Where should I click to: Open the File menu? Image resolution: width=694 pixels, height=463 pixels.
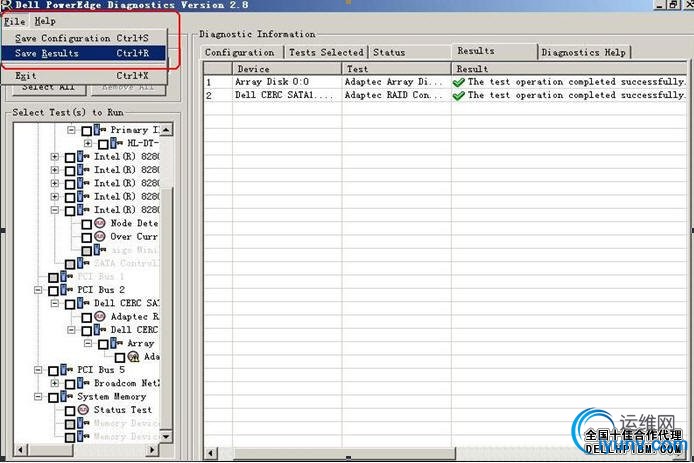pos(15,21)
